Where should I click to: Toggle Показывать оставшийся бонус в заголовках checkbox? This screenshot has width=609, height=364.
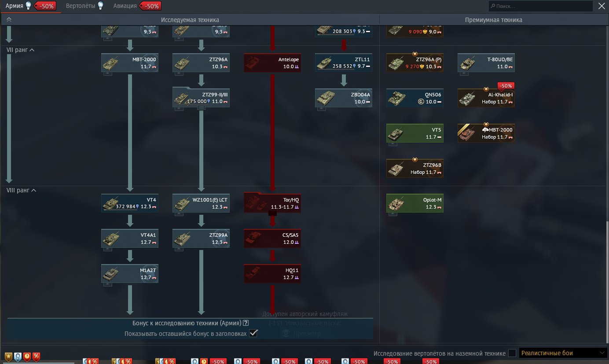[253, 333]
